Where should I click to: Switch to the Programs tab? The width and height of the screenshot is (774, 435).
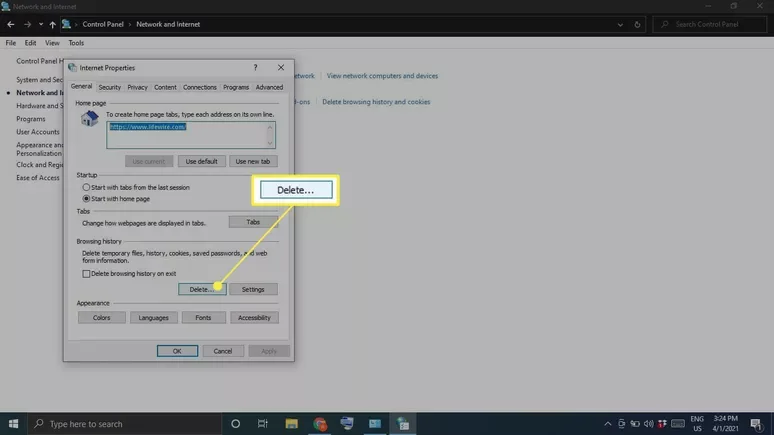[236, 87]
